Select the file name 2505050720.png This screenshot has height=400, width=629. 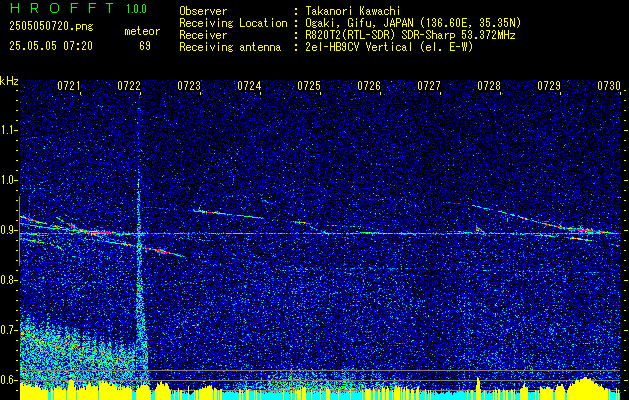(51, 27)
